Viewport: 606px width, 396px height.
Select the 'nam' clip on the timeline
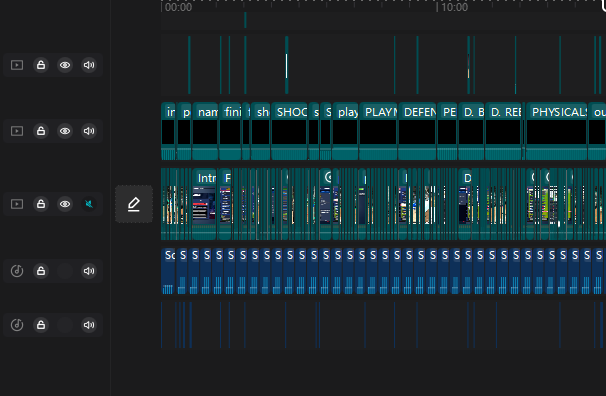pos(205,131)
